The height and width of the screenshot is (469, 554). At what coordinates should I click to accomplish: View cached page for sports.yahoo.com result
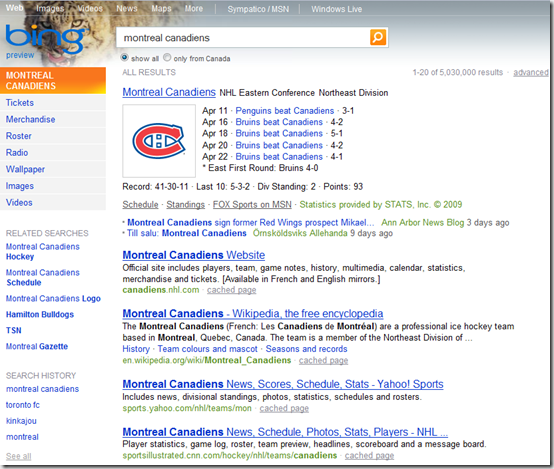point(284,408)
